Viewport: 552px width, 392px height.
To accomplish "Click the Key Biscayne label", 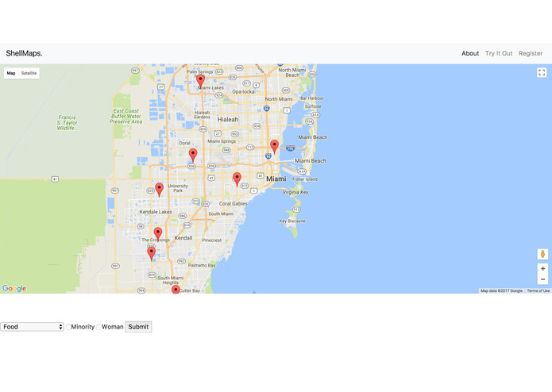I will click(292, 221).
